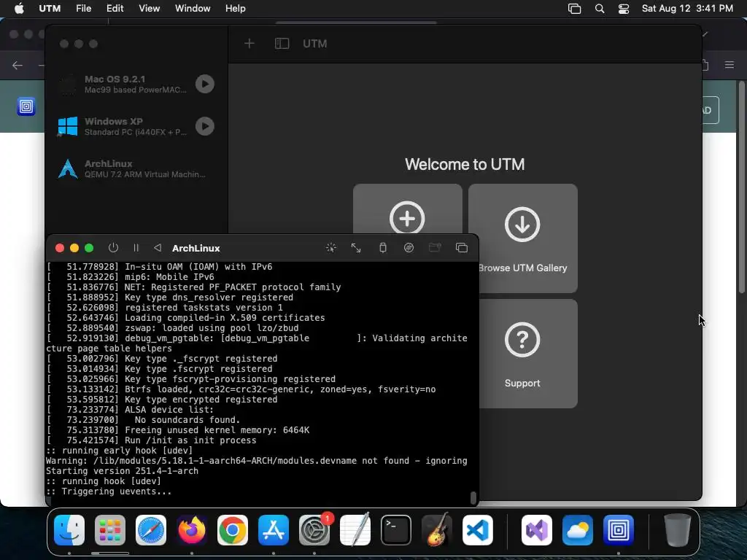Toggle the sidebar in UTM window
Viewport: 747px width, 560px height.
click(282, 44)
